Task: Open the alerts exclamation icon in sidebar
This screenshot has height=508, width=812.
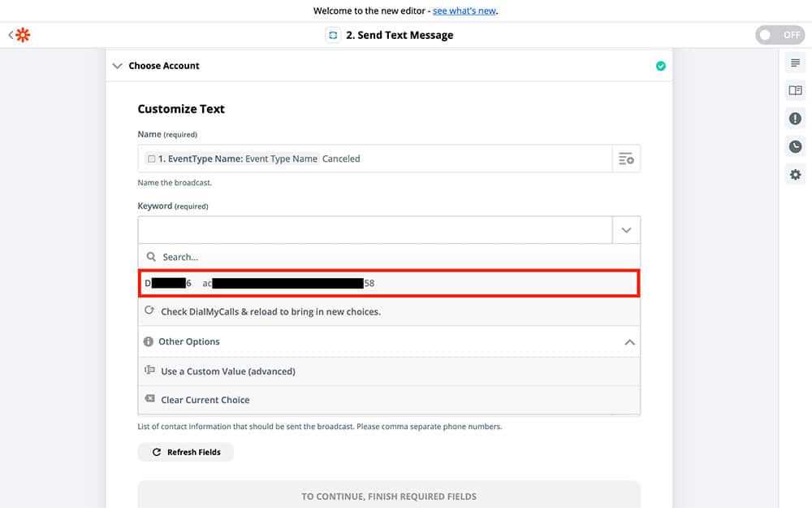Action: [795, 119]
